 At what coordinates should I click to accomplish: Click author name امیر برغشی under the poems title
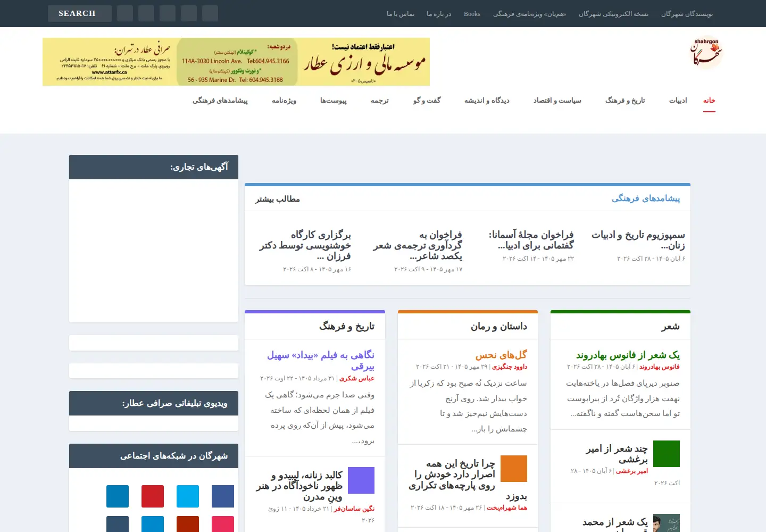tap(632, 471)
